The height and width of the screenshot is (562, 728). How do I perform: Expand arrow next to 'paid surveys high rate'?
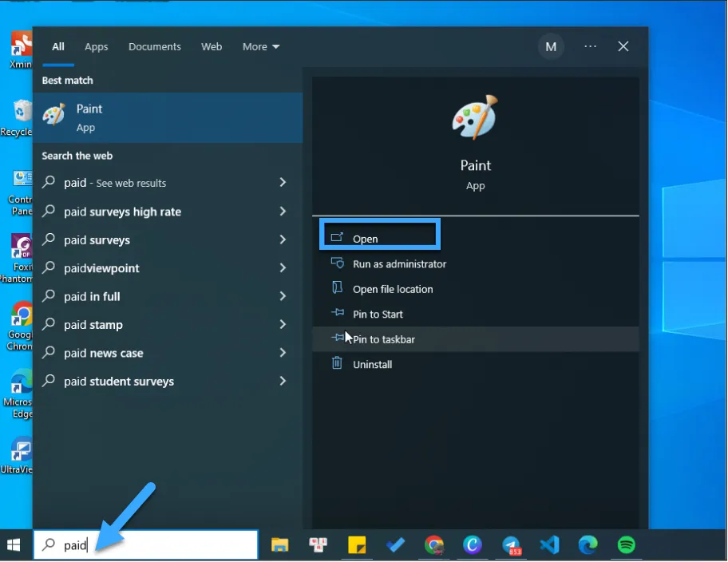point(283,212)
